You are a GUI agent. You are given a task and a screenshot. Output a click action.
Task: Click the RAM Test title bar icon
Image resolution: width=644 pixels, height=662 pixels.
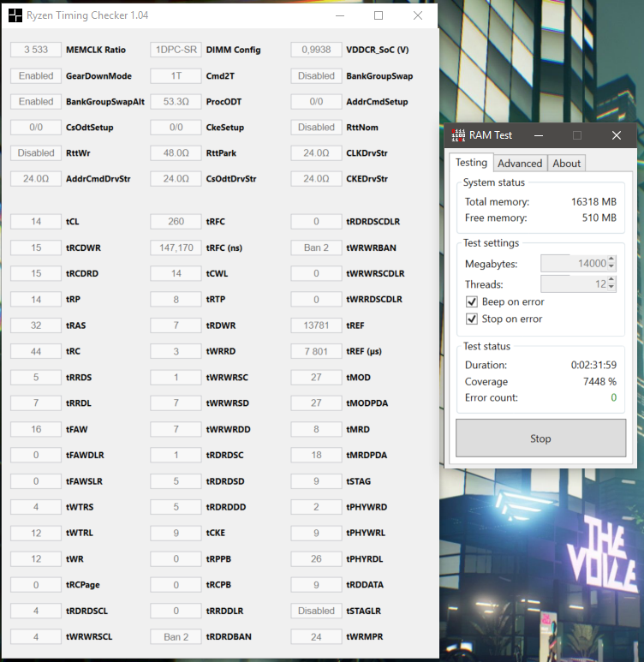pos(458,135)
